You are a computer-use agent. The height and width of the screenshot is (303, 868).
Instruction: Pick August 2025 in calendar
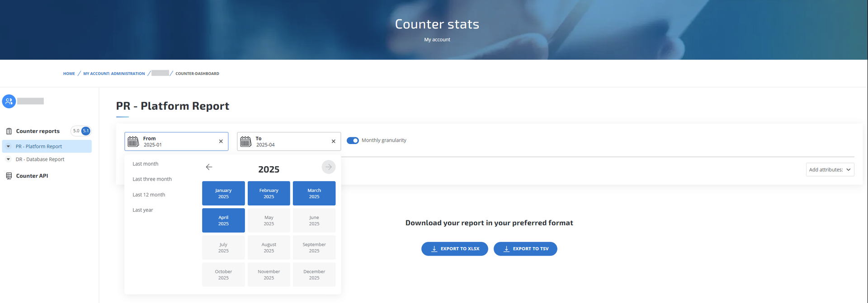(269, 247)
